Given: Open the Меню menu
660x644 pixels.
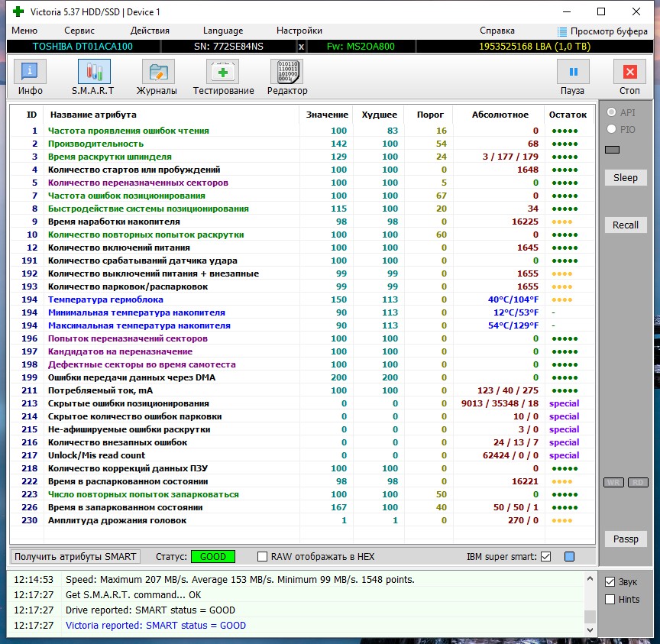Looking at the screenshot, I should pyautogui.click(x=24, y=31).
